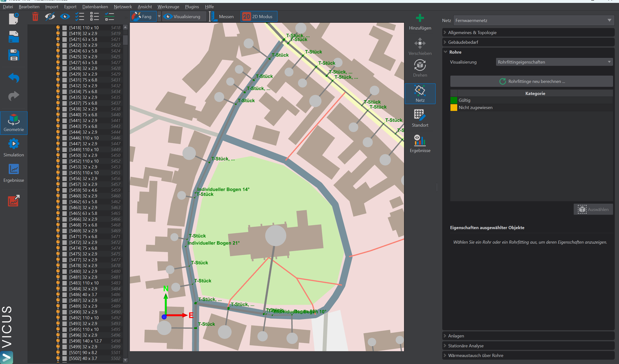Open the Netzwerk menu
The height and width of the screenshot is (364, 619).
pyautogui.click(x=123, y=7)
